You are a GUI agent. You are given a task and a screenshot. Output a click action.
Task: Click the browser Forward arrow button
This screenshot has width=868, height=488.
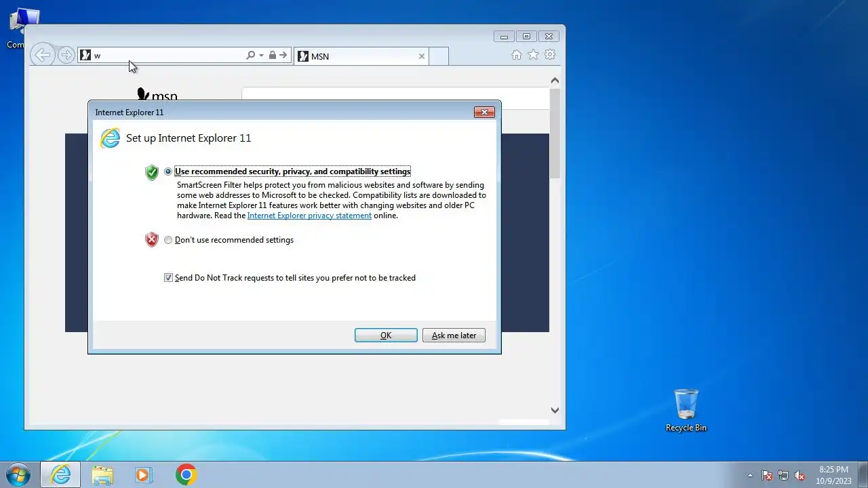pyautogui.click(x=66, y=55)
